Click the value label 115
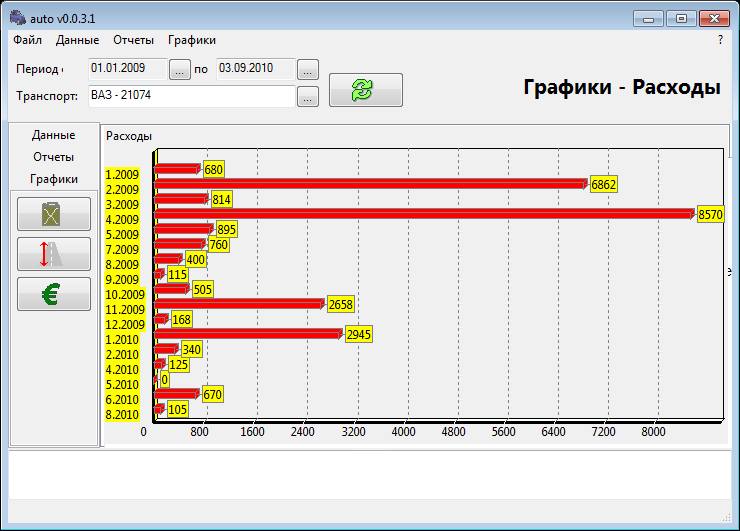 coord(177,274)
